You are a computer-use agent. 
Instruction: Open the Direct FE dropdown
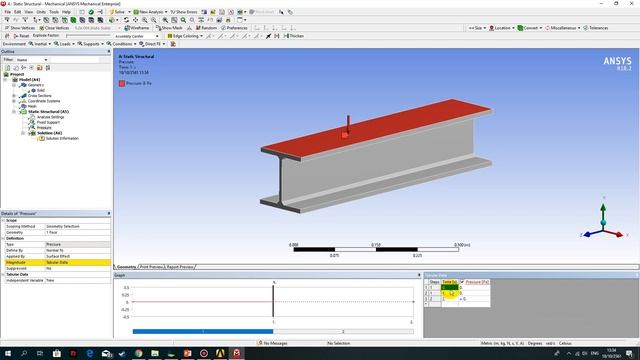(152, 44)
